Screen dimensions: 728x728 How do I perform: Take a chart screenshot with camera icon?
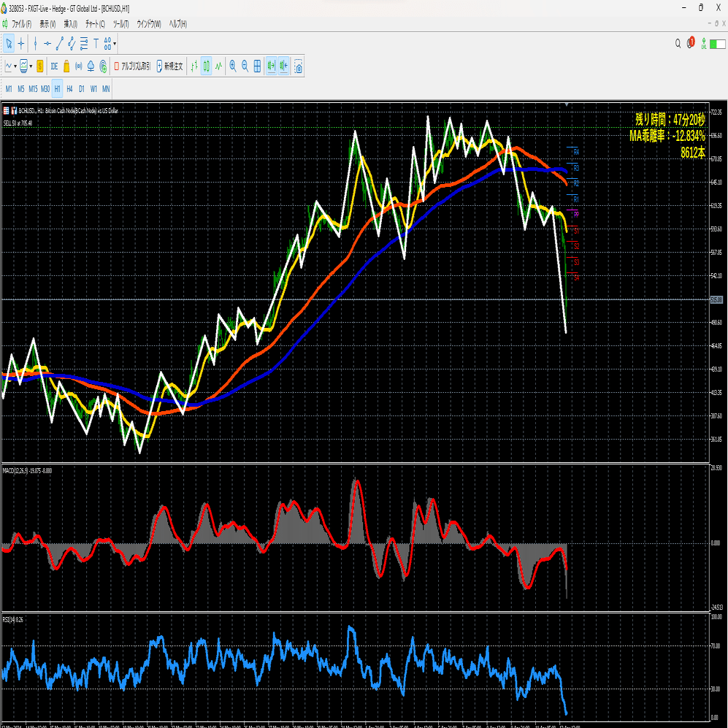pos(299,67)
